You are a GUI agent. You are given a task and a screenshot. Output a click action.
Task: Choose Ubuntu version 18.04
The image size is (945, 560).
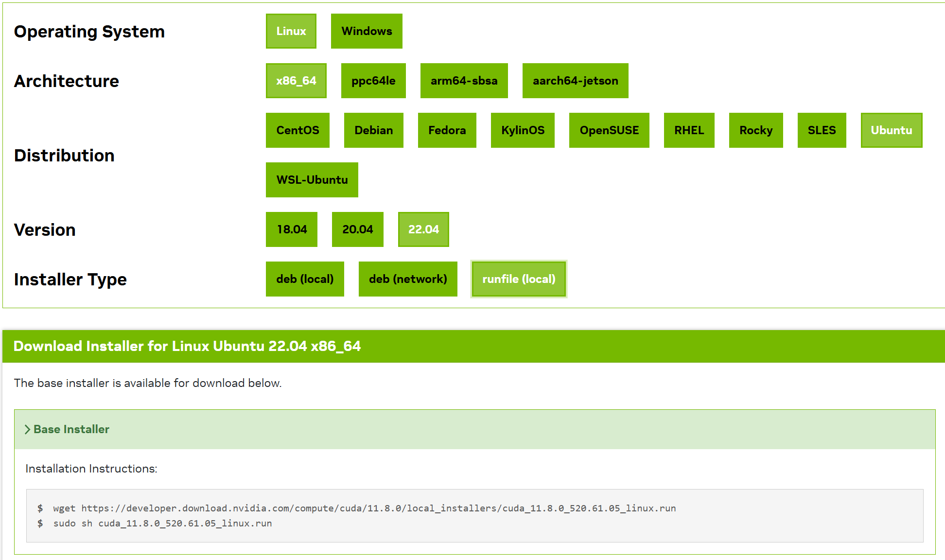[x=292, y=229]
